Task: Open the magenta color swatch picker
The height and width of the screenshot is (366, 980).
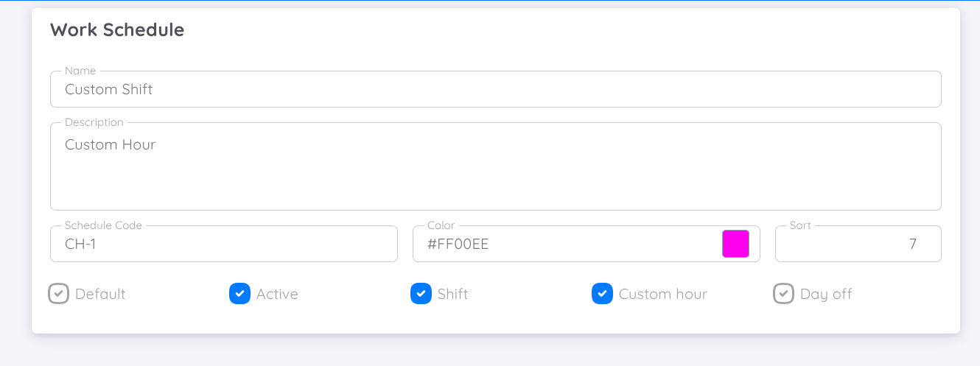Action: tap(735, 244)
